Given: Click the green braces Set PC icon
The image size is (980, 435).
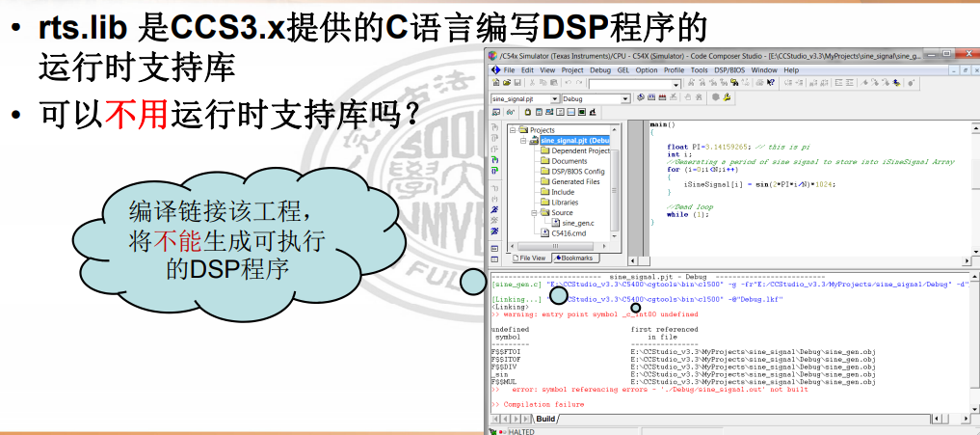Looking at the screenshot, I should coord(494,171).
